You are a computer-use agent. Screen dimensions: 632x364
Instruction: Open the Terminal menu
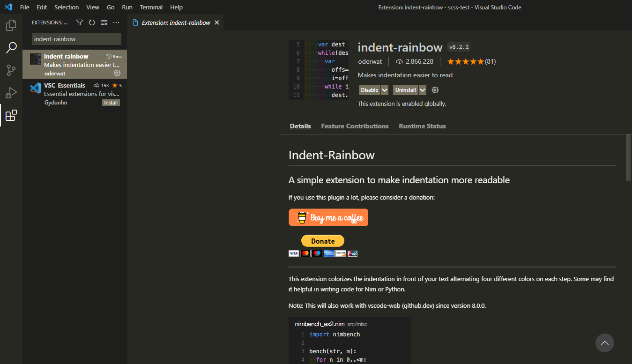point(151,7)
